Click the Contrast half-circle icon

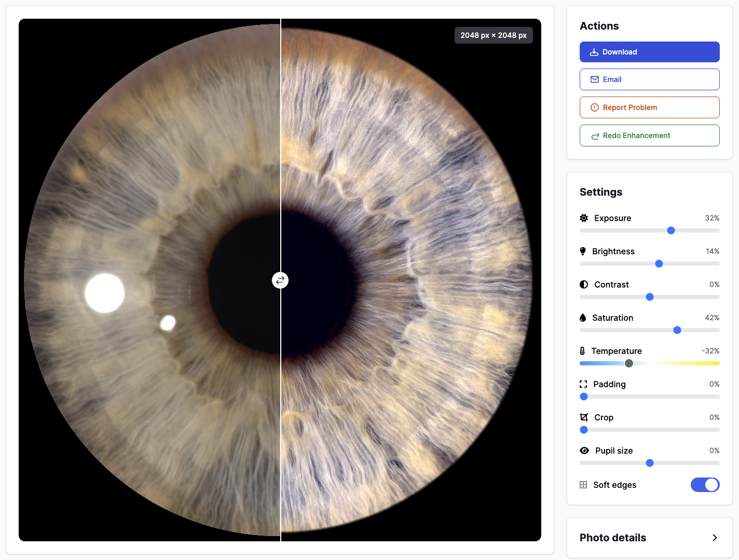point(584,284)
